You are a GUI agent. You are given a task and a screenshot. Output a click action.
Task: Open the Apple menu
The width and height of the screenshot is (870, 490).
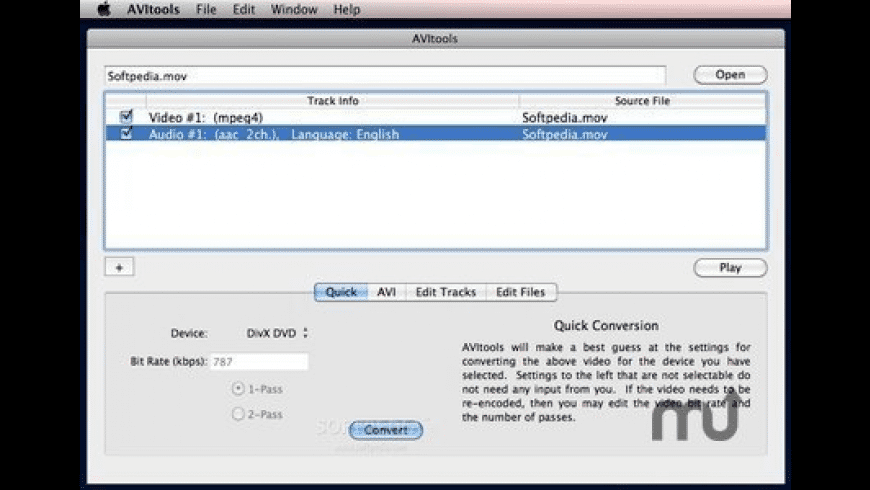(x=104, y=9)
